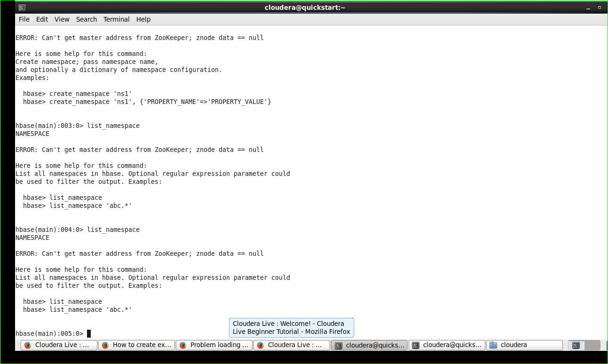Switch to the 'How to create ex...' window
608x364 pixels.
(136, 345)
